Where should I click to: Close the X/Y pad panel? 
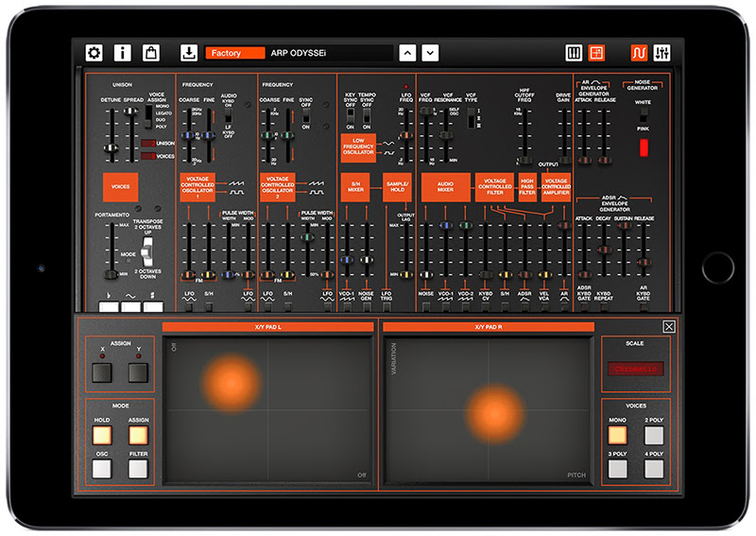click(669, 327)
